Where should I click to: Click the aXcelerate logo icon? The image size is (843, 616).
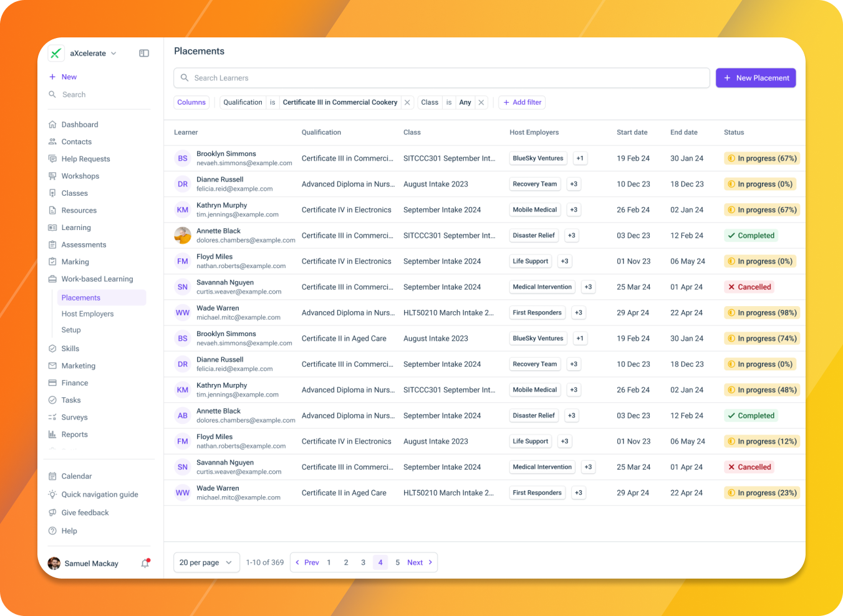(x=56, y=54)
